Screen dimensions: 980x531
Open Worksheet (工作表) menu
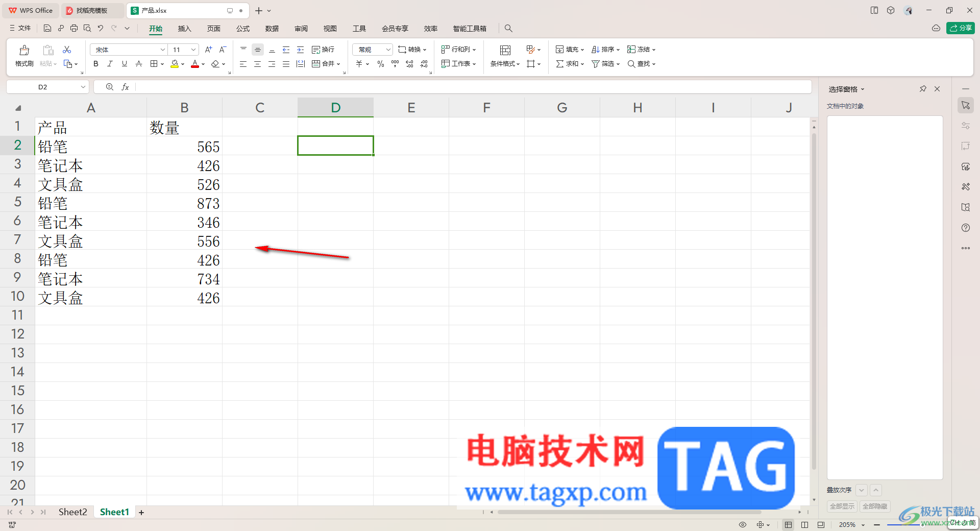click(458, 64)
